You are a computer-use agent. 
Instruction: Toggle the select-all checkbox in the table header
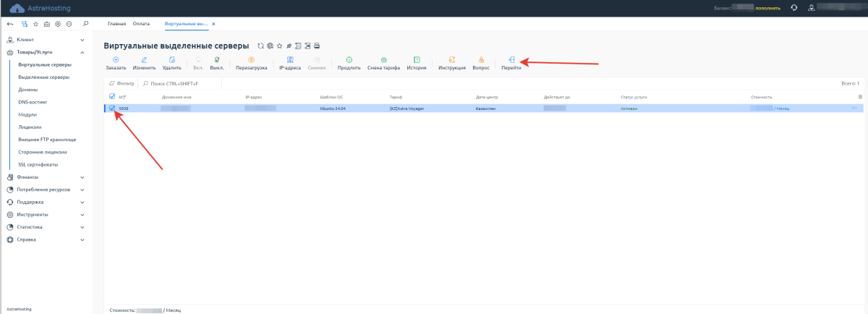tap(112, 96)
